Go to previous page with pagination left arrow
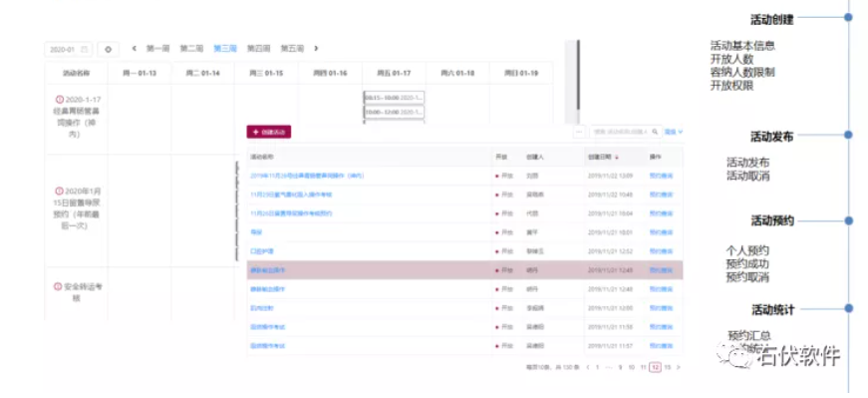Image resolution: width=868 pixels, height=398 pixels. point(588,367)
